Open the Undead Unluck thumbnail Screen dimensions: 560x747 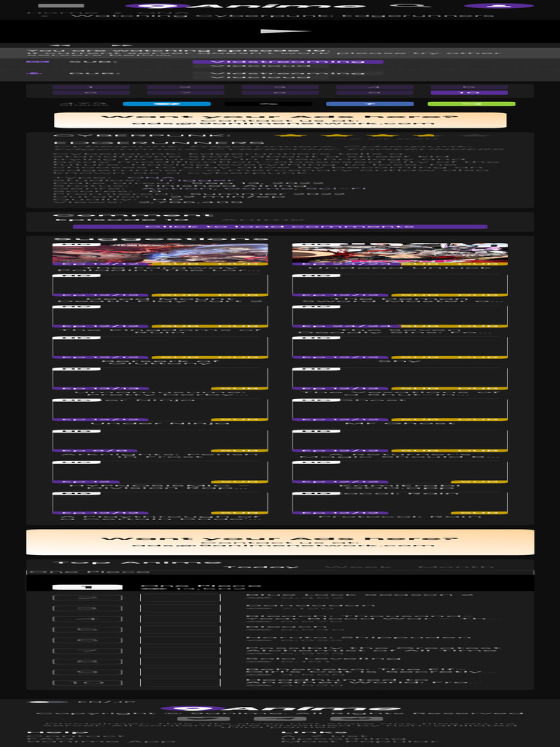pyautogui.click(x=400, y=253)
